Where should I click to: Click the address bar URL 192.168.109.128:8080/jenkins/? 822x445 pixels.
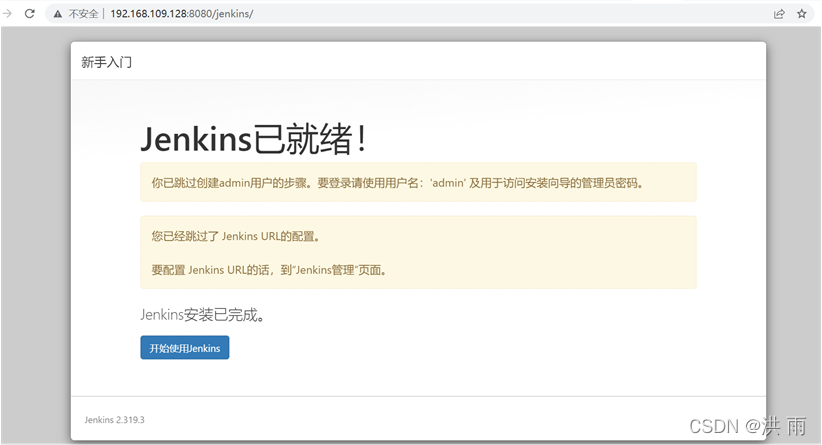coord(181,14)
